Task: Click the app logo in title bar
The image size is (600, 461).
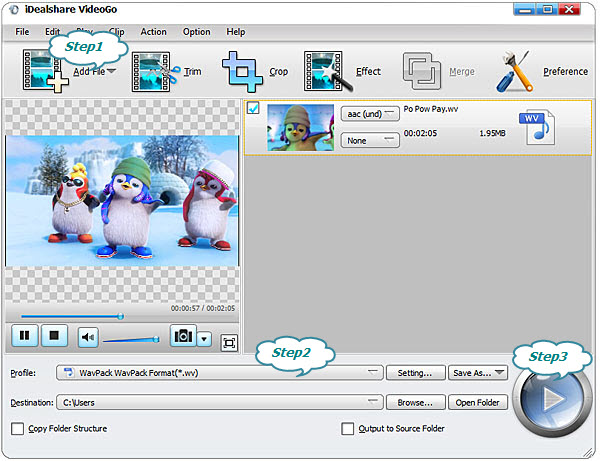Action: pyautogui.click(x=14, y=10)
